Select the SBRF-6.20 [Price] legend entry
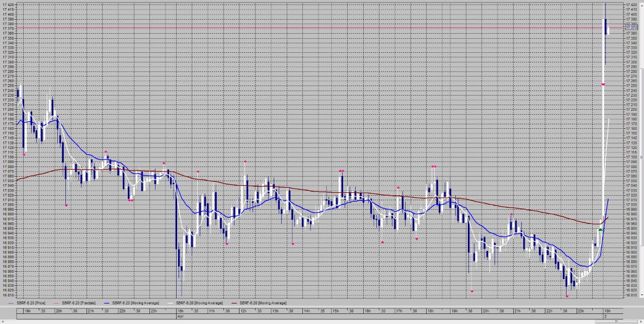Image resolution: width=644 pixels, height=324 pixels. pos(31,303)
